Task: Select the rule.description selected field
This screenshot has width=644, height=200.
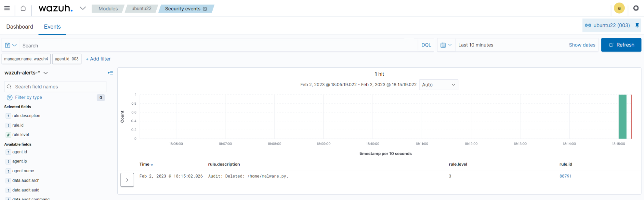Action: pos(26,116)
